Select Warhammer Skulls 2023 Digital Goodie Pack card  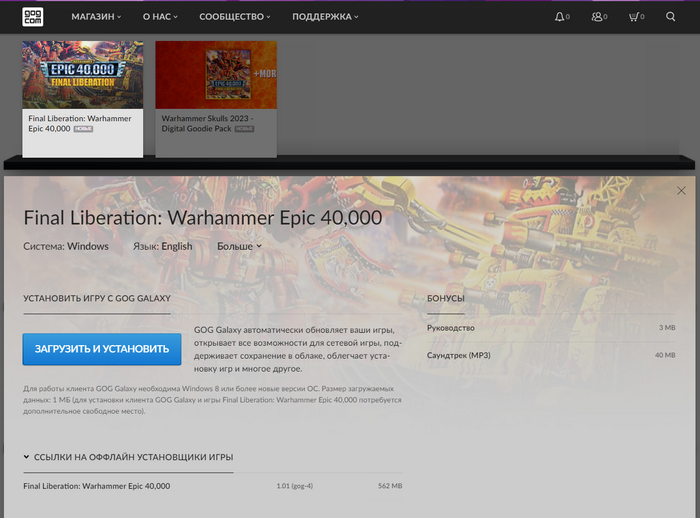pyautogui.click(x=216, y=99)
